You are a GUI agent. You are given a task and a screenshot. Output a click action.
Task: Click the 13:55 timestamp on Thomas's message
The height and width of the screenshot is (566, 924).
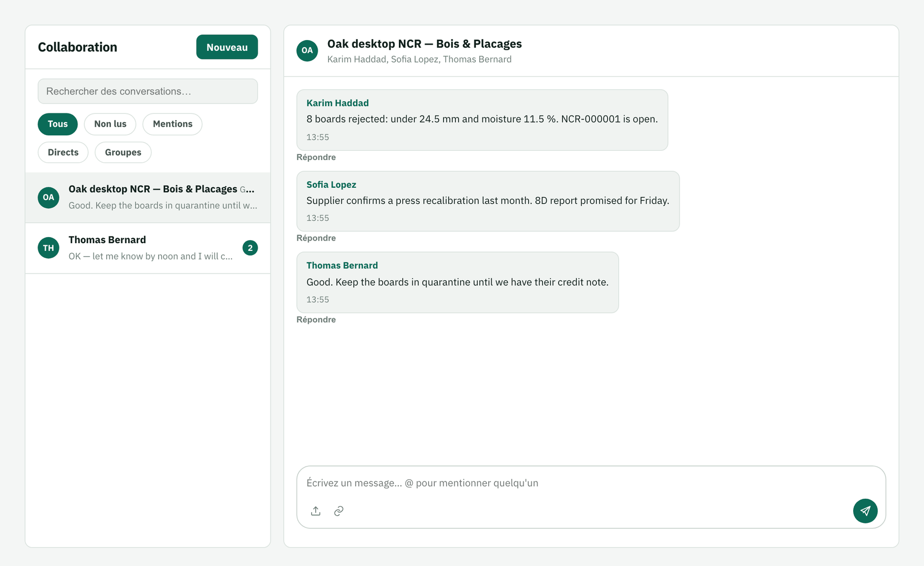(318, 300)
